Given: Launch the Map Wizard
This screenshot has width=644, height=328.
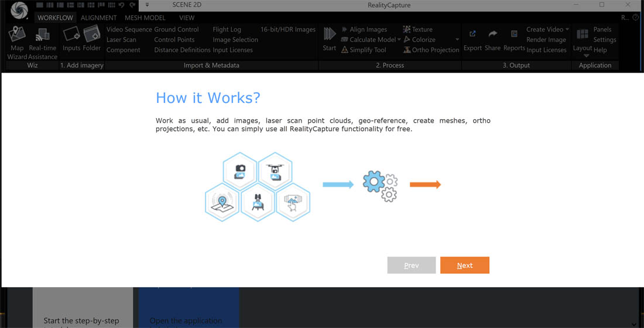Looking at the screenshot, I should click(x=17, y=43).
